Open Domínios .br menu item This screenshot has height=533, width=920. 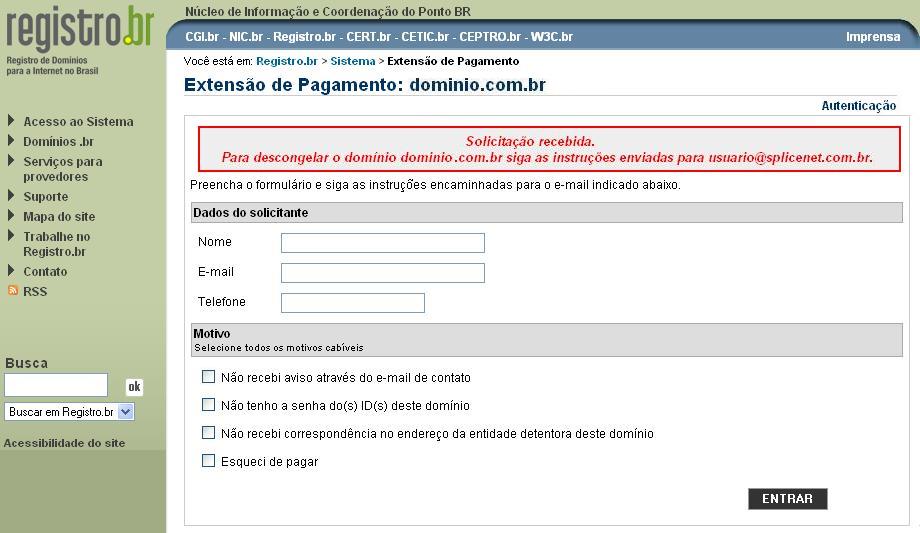coord(59,141)
